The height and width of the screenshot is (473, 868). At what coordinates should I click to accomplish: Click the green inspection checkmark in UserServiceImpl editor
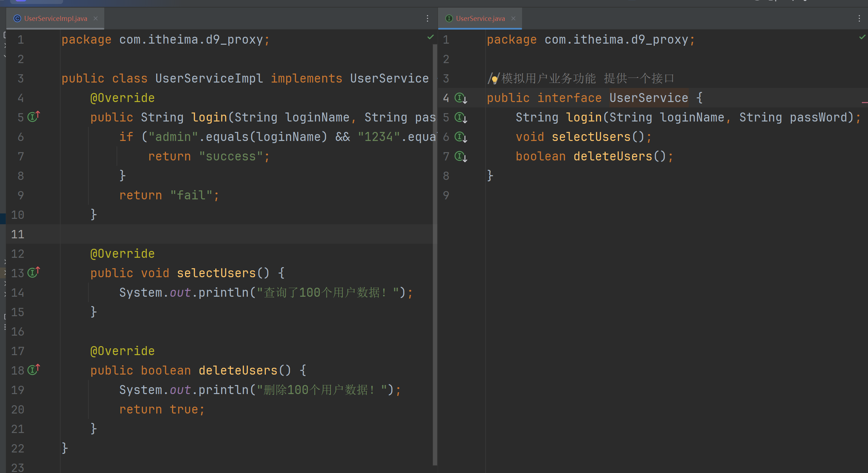[430, 37]
